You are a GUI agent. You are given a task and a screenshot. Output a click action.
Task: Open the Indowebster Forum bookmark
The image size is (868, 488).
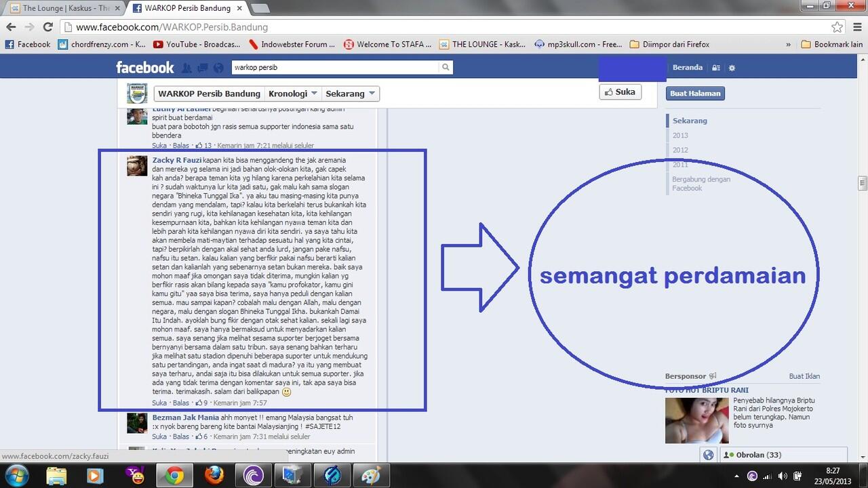coord(292,44)
